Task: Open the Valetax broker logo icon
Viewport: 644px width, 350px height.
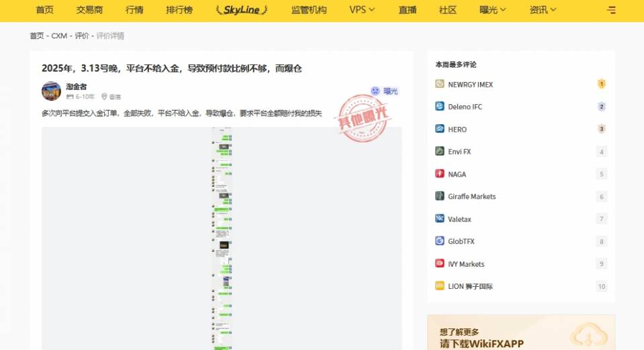Action: click(439, 218)
